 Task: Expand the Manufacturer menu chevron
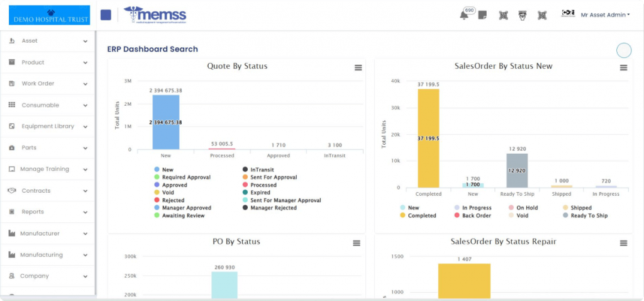point(85,234)
